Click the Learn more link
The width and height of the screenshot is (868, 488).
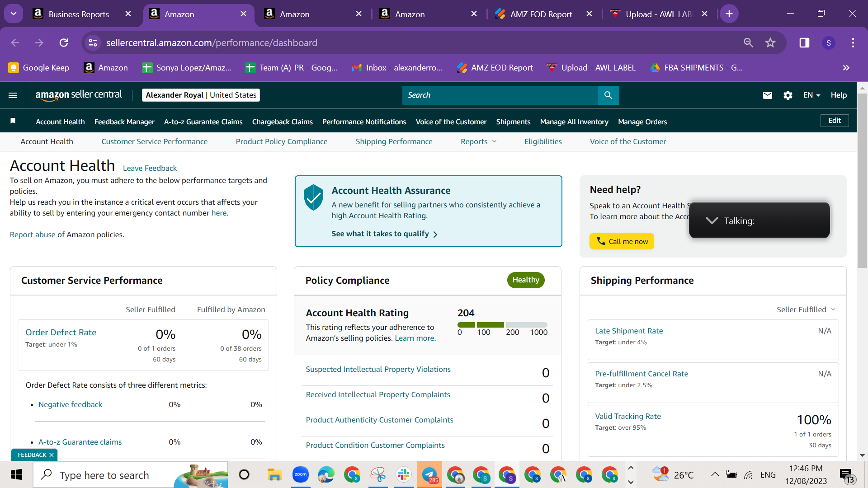click(x=414, y=338)
